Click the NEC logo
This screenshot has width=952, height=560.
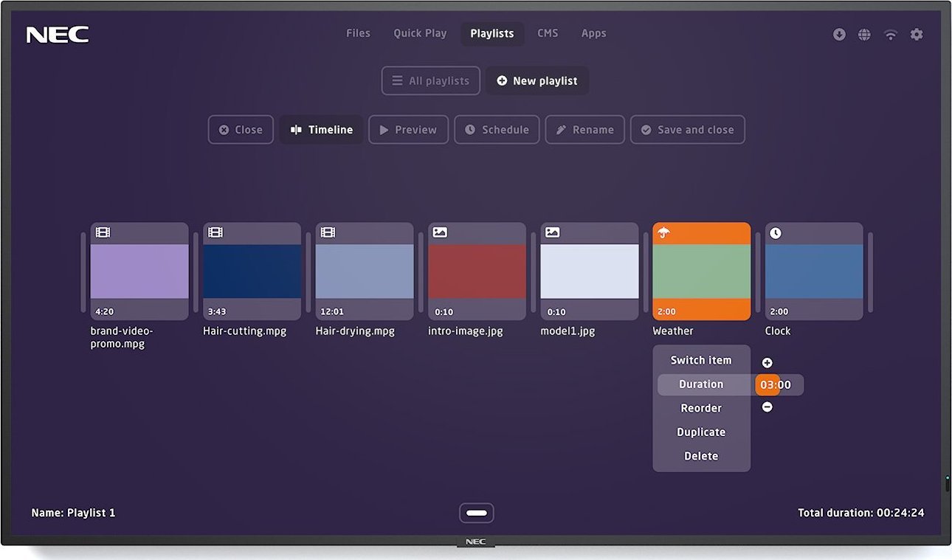(58, 35)
